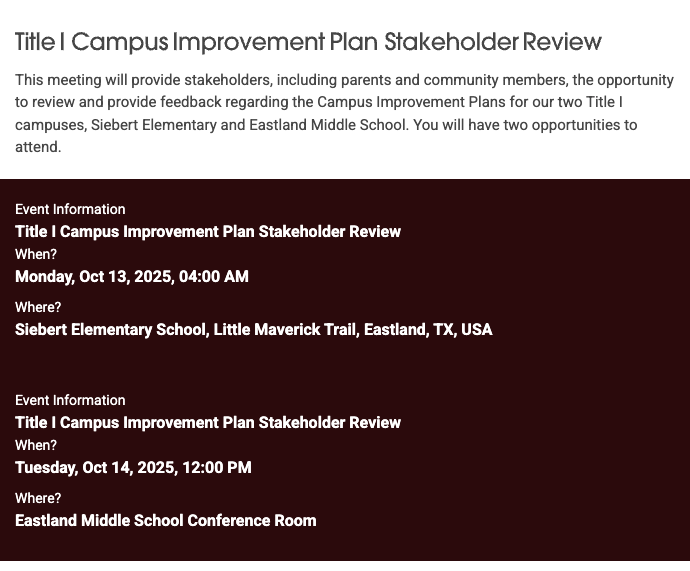The height and width of the screenshot is (571, 690).
Task: Click the second 'Event Information' label
Action: tap(70, 400)
